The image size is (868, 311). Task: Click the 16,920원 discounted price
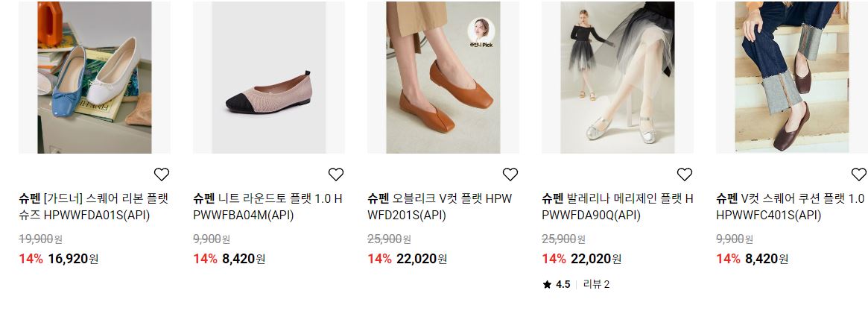[73, 258]
